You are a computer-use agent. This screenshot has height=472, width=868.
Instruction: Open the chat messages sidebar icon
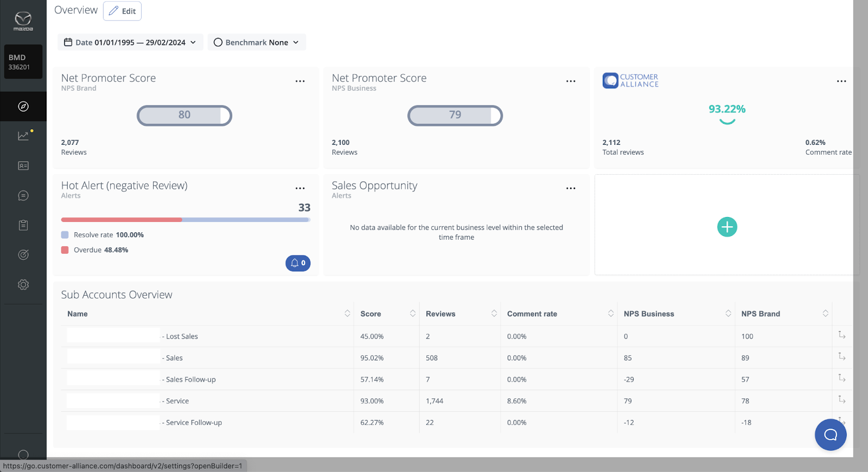(23, 195)
